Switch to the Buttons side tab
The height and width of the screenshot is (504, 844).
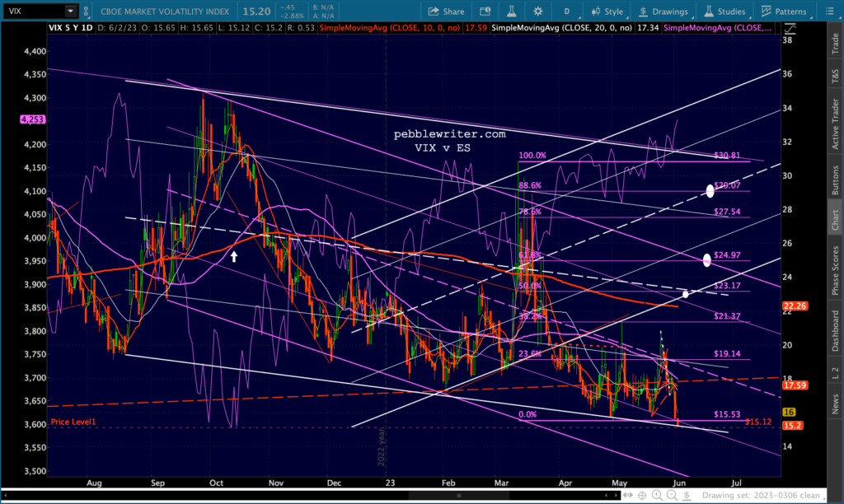click(836, 180)
